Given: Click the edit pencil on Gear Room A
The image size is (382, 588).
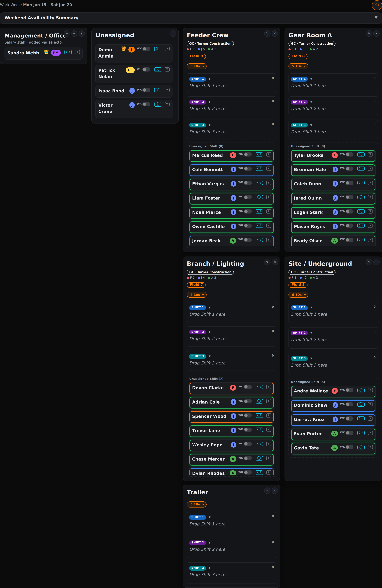Looking at the screenshot, I should [x=369, y=34].
